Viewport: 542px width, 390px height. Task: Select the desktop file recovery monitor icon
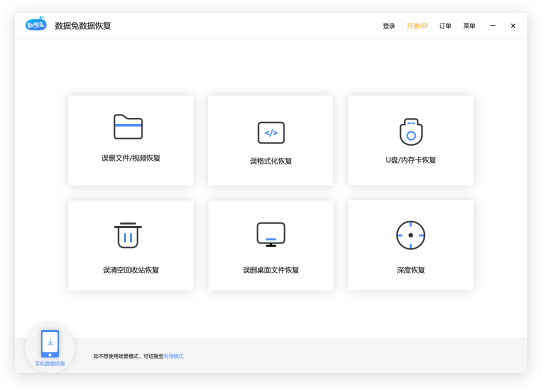click(x=271, y=234)
